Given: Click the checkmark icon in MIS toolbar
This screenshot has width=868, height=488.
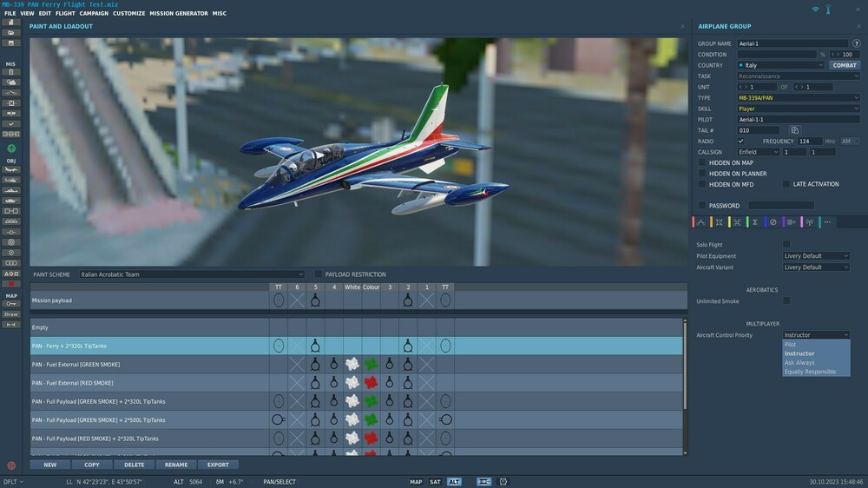Looking at the screenshot, I should click(x=11, y=124).
